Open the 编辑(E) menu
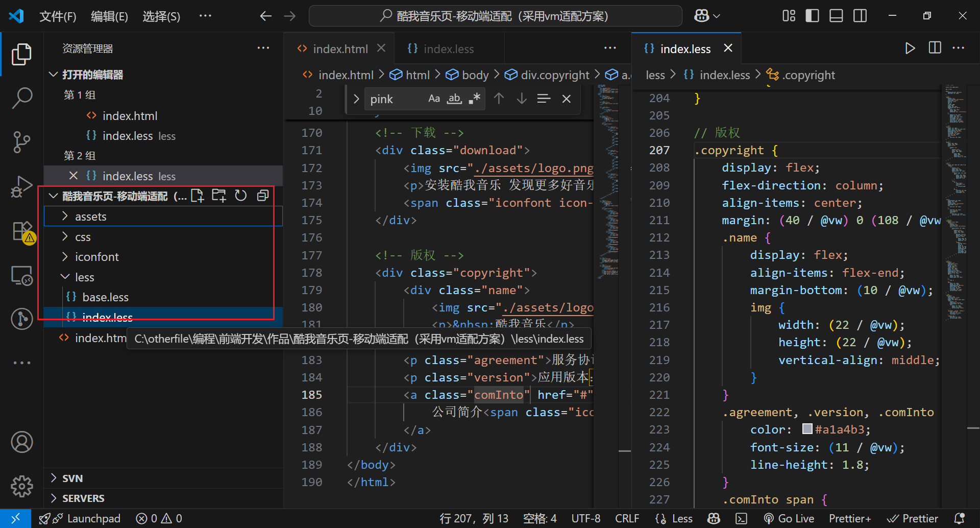 pyautogui.click(x=109, y=16)
